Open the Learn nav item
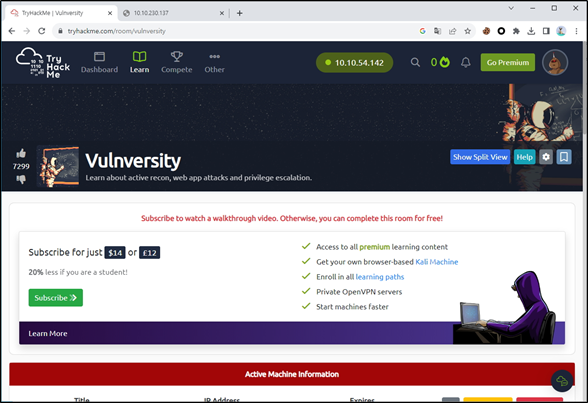Image resolution: width=588 pixels, height=403 pixels. pyautogui.click(x=140, y=62)
